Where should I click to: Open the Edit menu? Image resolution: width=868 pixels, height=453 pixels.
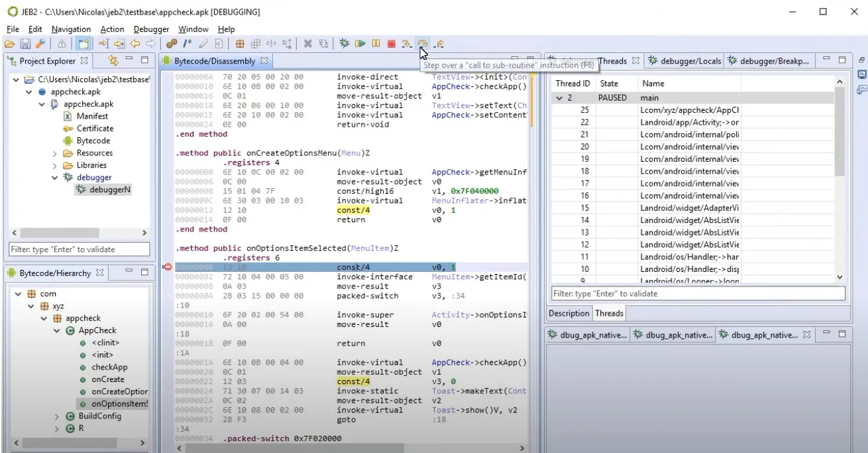pyautogui.click(x=35, y=29)
